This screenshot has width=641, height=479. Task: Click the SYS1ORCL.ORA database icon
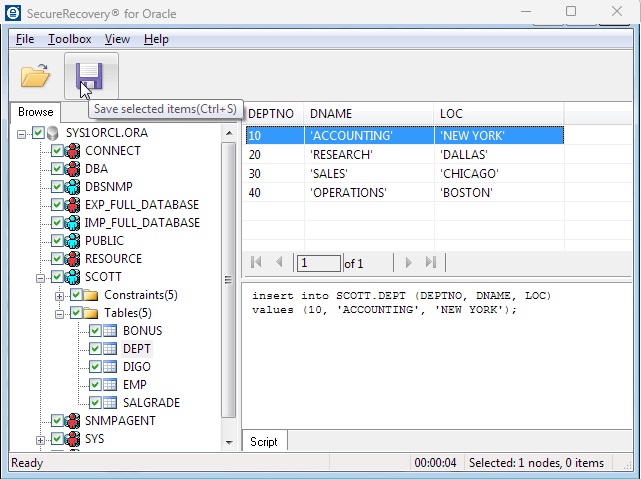click(x=54, y=133)
